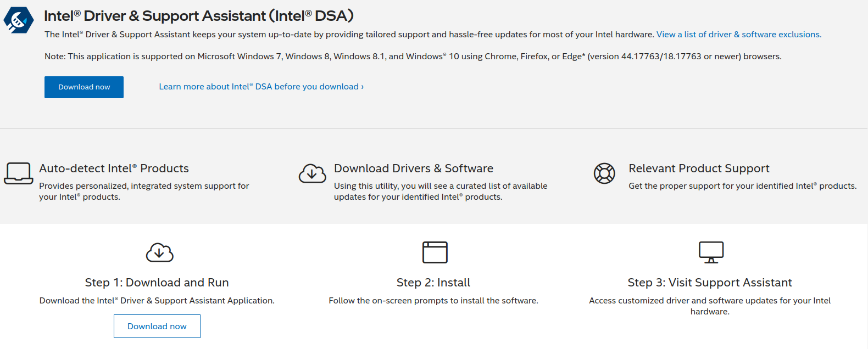Click the laptop Auto-detect icon
The height and width of the screenshot is (349, 868).
point(19,173)
